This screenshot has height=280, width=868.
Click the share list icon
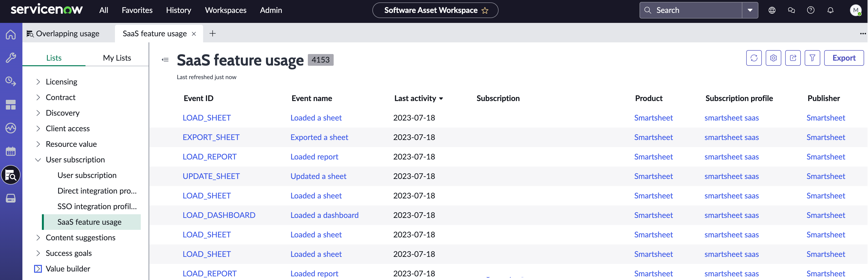793,58
